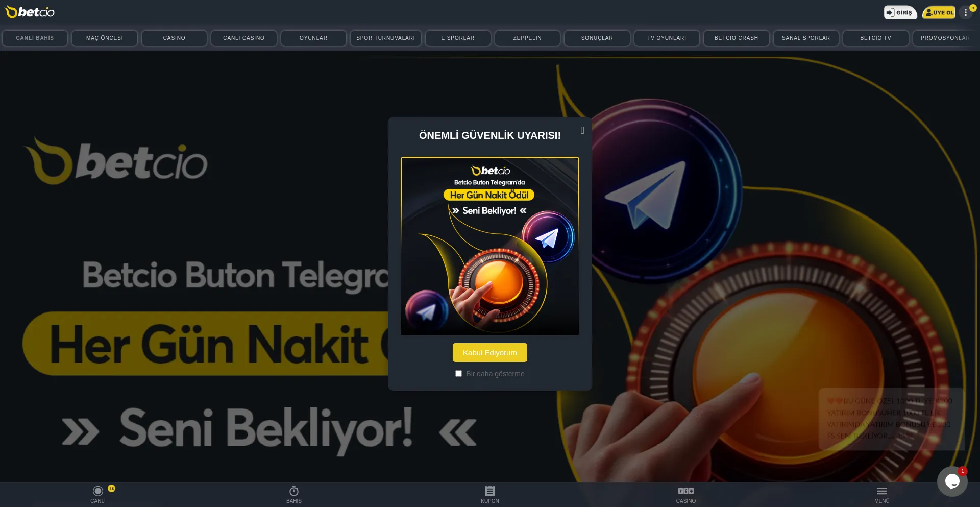The image size is (980, 507).
Task: Switch to the Betcio Crash tab
Action: point(736,38)
